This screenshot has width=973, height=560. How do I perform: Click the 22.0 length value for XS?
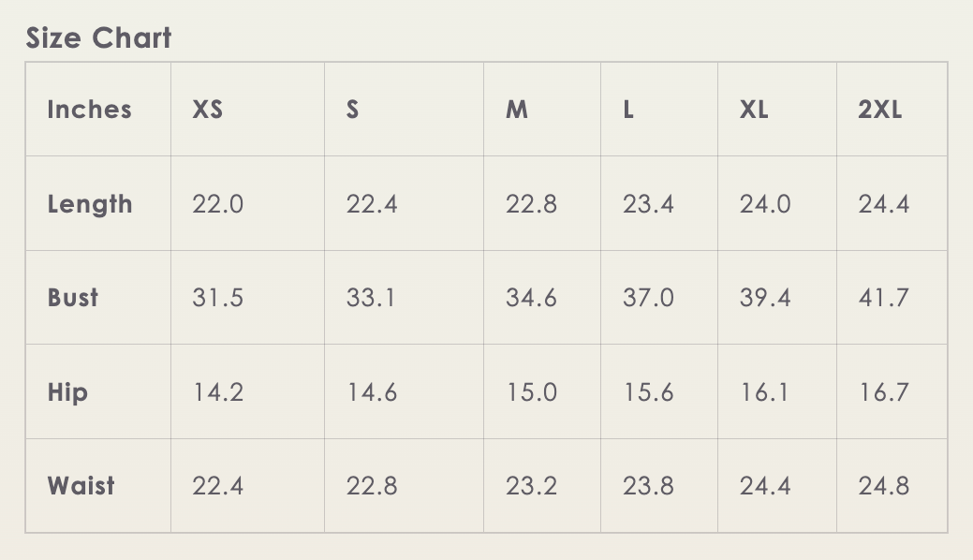[218, 204]
